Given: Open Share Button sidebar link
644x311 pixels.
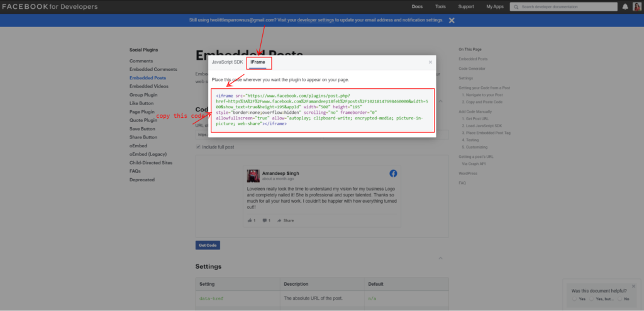Looking at the screenshot, I should [143, 137].
